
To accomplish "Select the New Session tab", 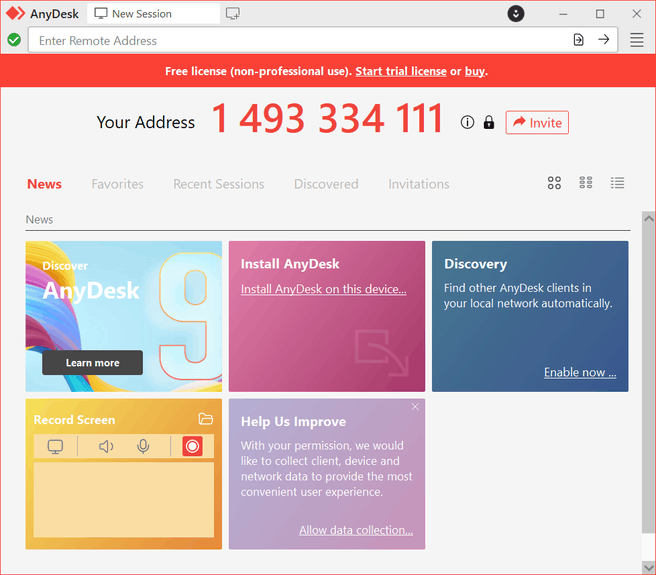I will (154, 14).
